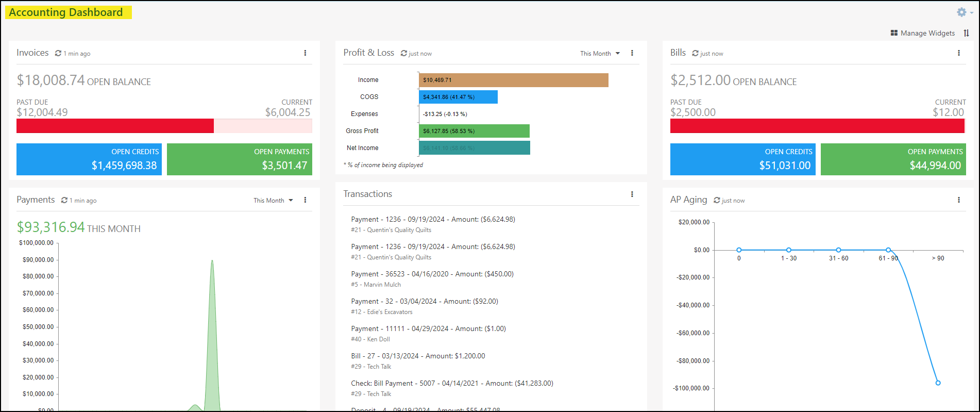Click the #40 - Ken Doll text
This screenshot has height=412, width=980.
(x=370, y=339)
